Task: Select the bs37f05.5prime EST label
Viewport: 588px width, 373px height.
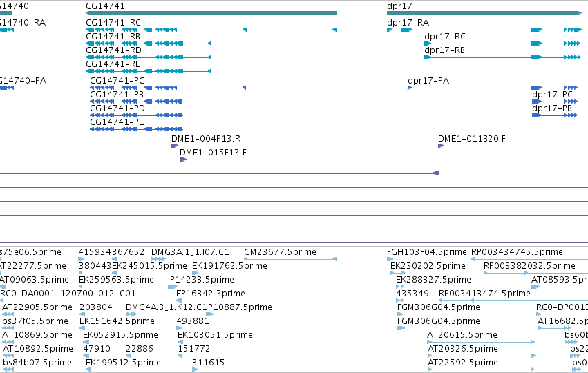Action: [35, 321]
